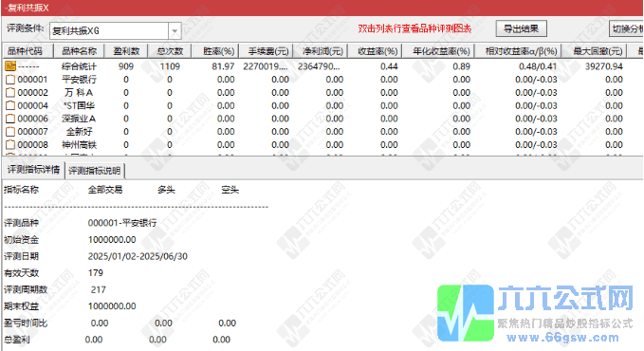Viewport: 644px width, 351px height.
Task: Click the icon beside code 000006
Action: (x=10, y=119)
